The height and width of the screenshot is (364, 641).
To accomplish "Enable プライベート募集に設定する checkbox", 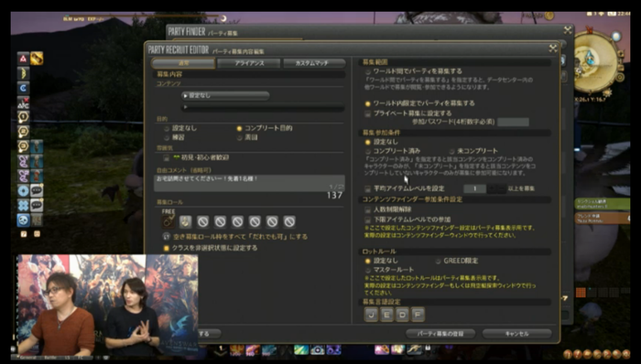I will (x=368, y=113).
